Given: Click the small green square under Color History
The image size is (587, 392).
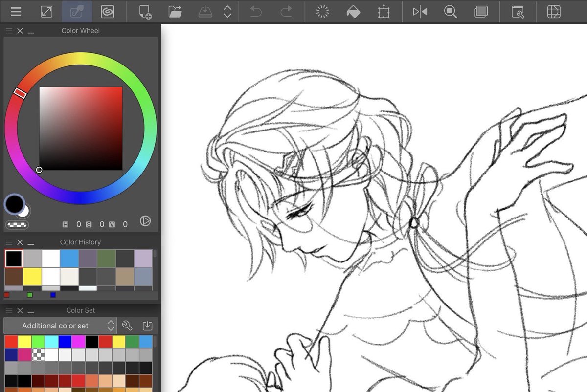Looking at the screenshot, I should (30, 295).
